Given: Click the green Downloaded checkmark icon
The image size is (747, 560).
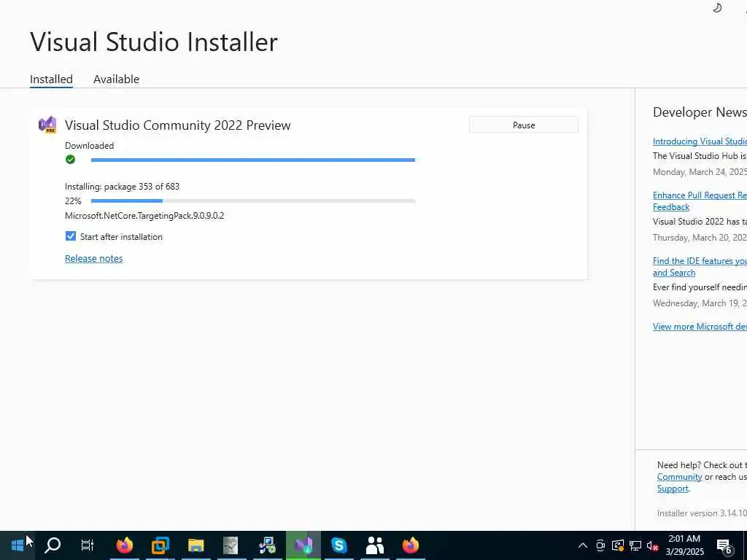Looking at the screenshot, I should 71,160.
